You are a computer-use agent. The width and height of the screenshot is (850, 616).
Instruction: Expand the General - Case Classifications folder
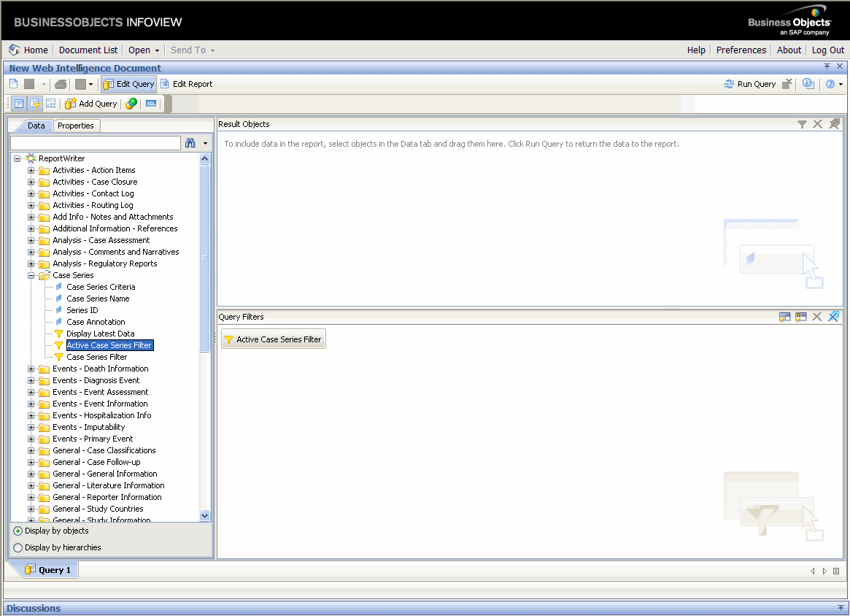tap(31, 450)
